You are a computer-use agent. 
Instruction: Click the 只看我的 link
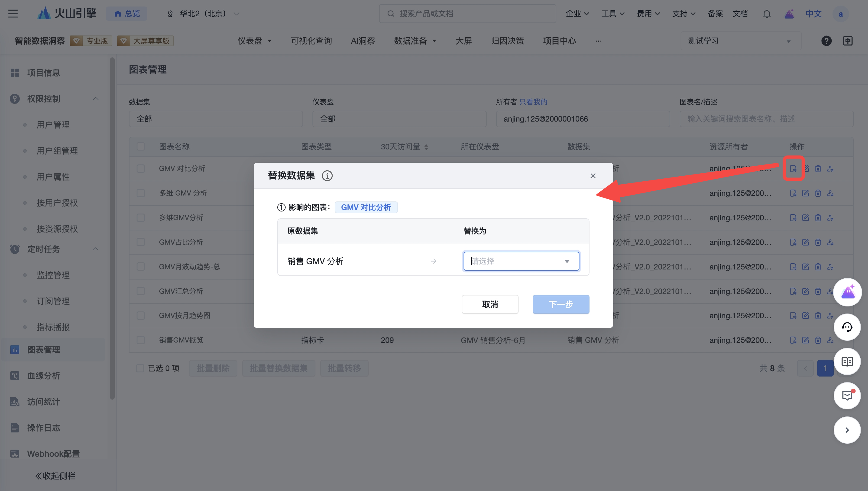(533, 102)
